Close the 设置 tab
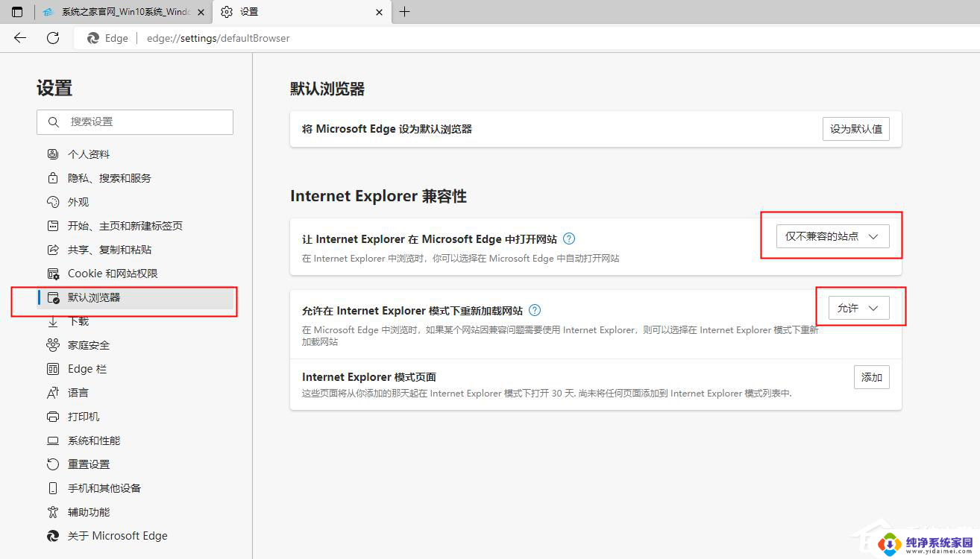The image size is (980, 559). point(380,12)
